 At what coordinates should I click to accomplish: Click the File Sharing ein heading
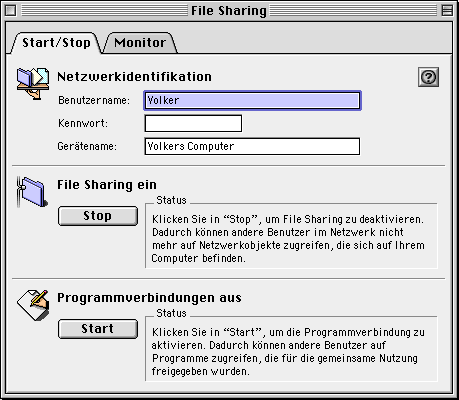point(107,185)
